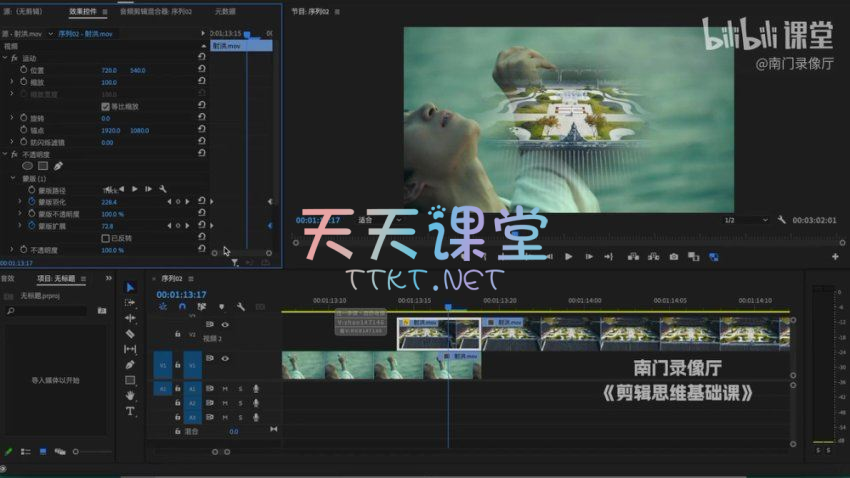Expand the 缩放 property
Image resolution: width=850 pixels, height=478 pixels.
[x=12, y=82]
